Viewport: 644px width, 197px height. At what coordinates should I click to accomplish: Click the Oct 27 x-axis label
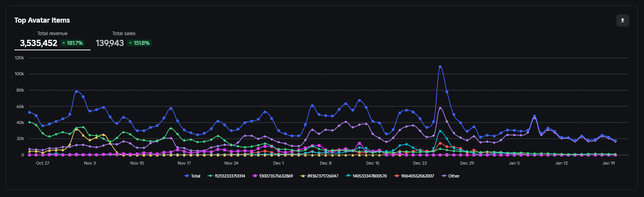coord(43,163)
